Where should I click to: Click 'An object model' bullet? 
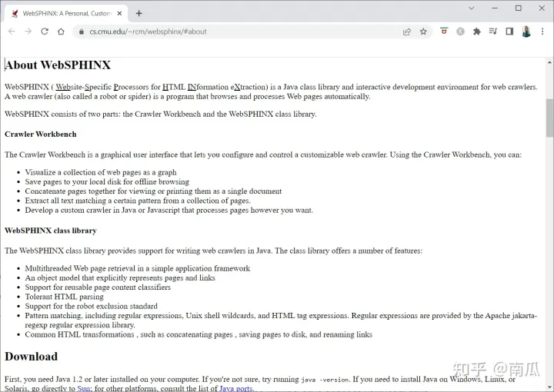pos(120,278)
